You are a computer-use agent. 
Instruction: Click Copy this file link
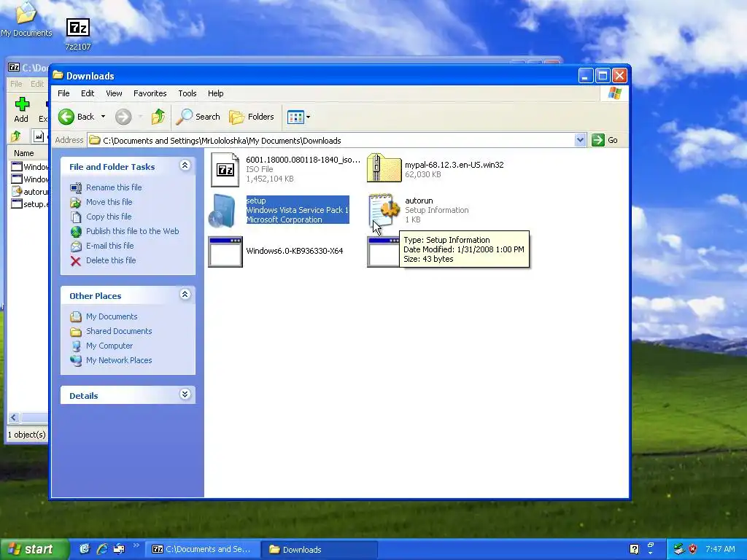[x=109, y=217]
